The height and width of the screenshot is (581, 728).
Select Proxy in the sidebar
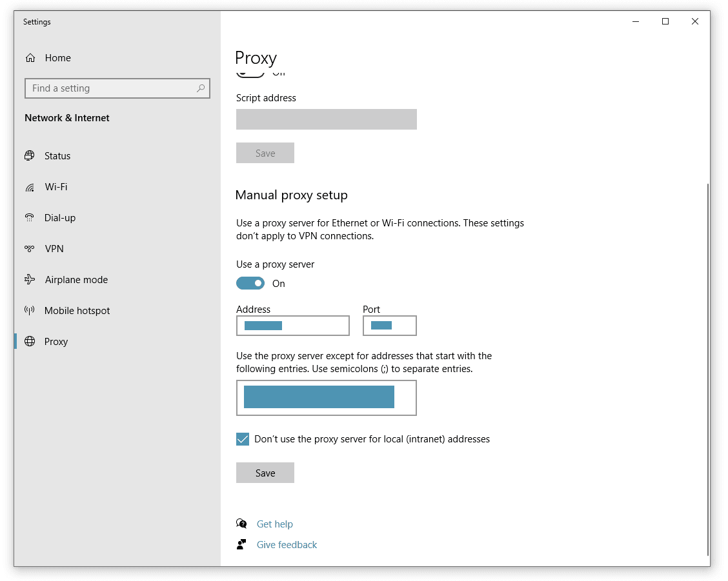pyautogui.click(x=56, y=342)
